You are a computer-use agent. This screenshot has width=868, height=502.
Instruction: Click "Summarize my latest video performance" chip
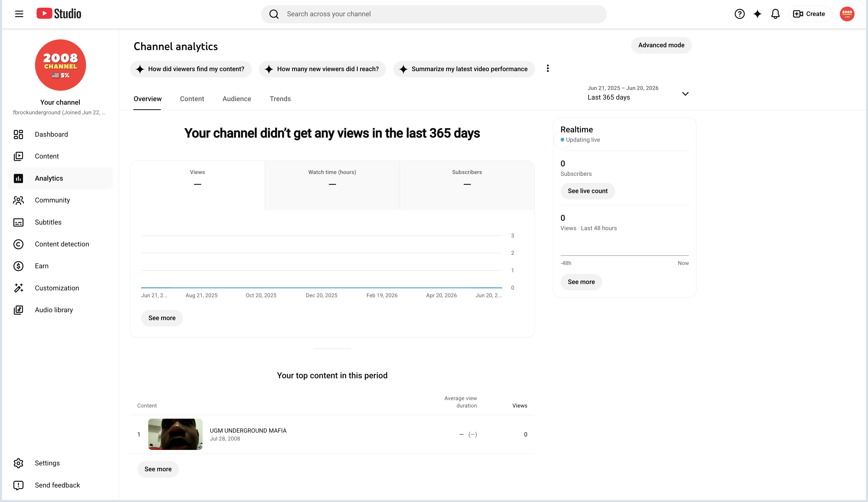pos(464,69)
